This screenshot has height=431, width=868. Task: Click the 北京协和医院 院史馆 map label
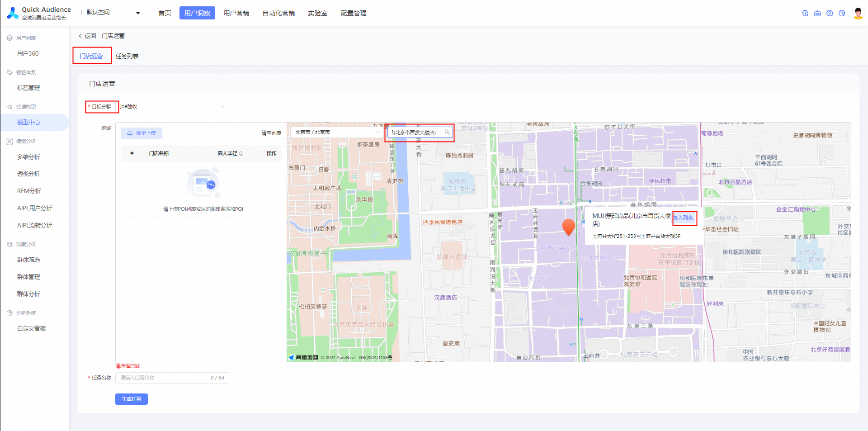point(640,281)
